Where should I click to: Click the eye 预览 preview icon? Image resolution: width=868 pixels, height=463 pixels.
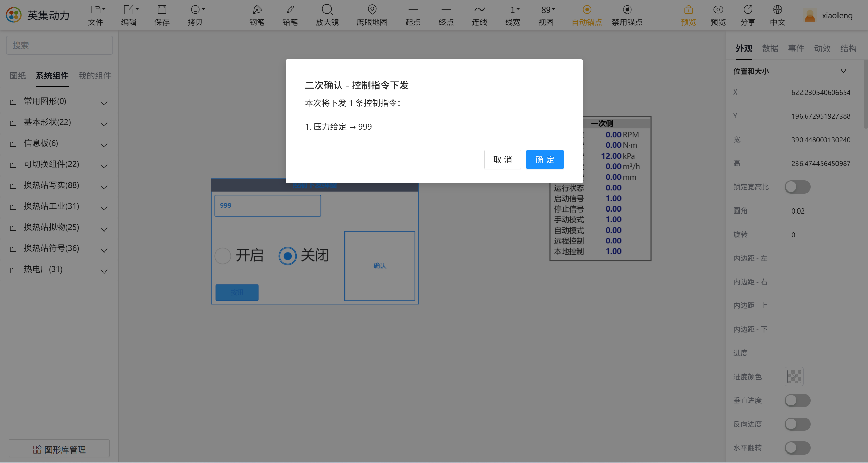tap(718, 9)
